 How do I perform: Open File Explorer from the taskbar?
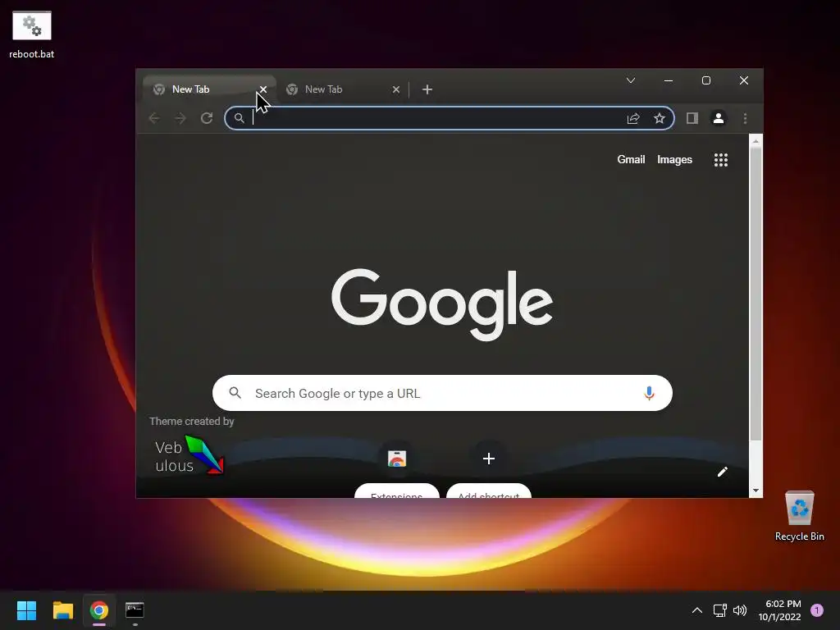pyautogui.click(x=63, y=610)
